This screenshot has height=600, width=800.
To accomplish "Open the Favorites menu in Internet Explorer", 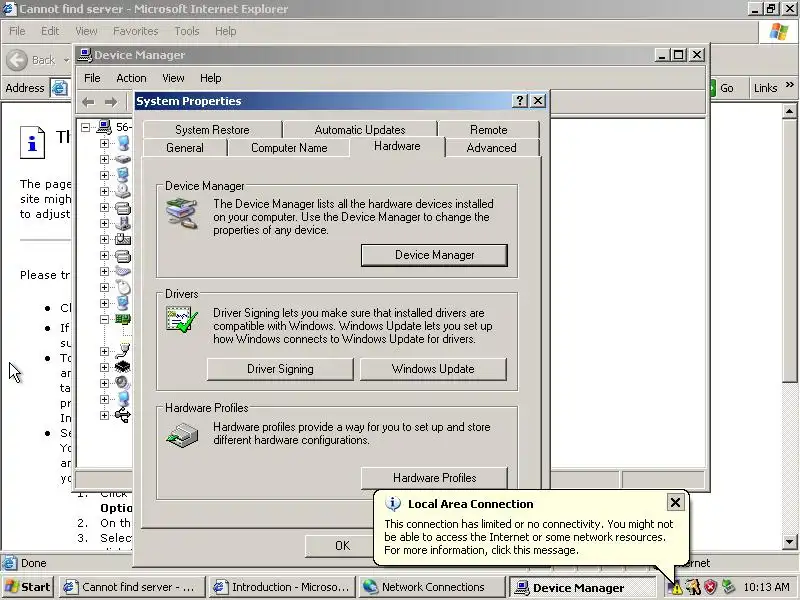I will coord(135,31).
